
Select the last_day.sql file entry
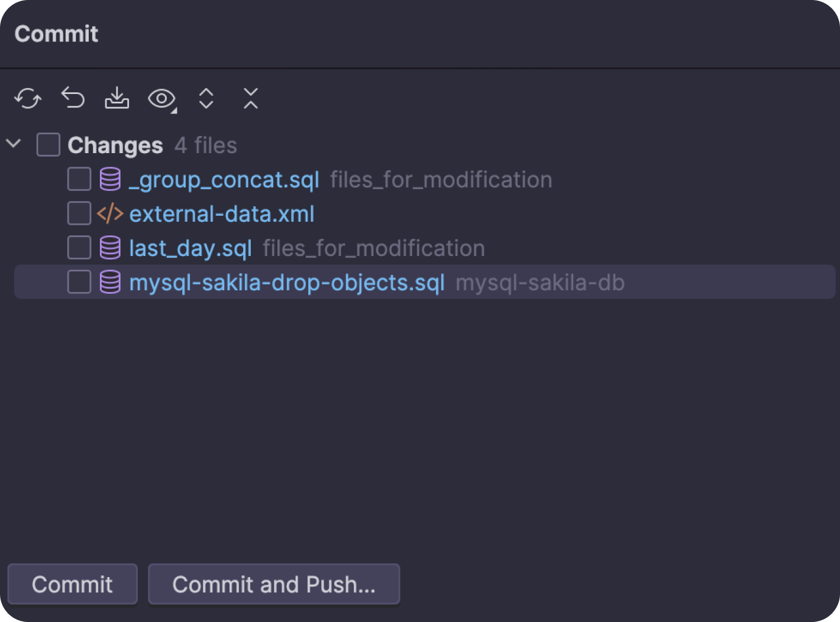coord(190,248)
